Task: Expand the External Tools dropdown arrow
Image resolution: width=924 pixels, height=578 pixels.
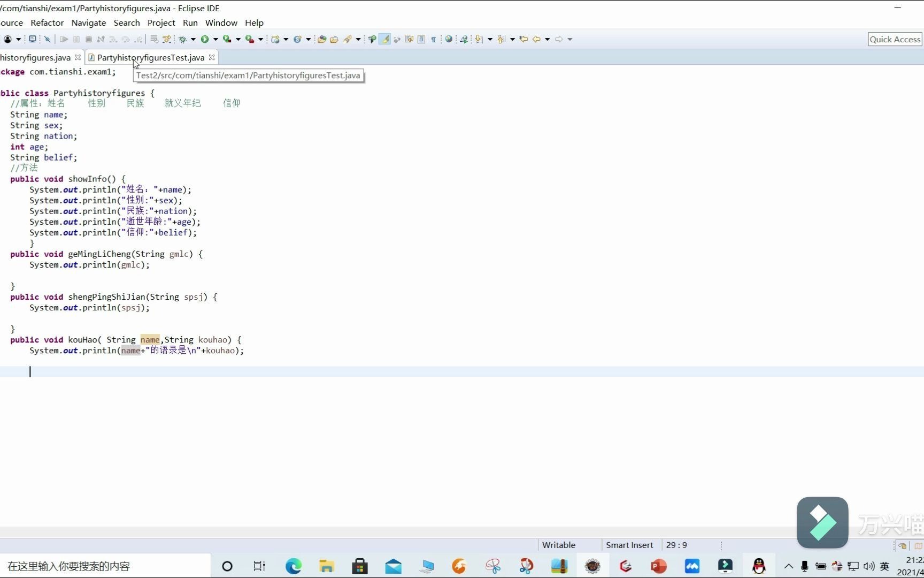Action: click(260, 39)
